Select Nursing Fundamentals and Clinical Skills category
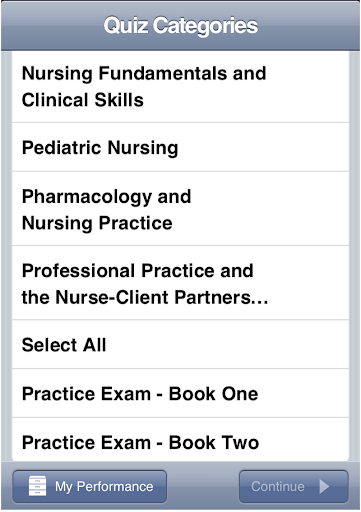361x512 pixels. 180,87
